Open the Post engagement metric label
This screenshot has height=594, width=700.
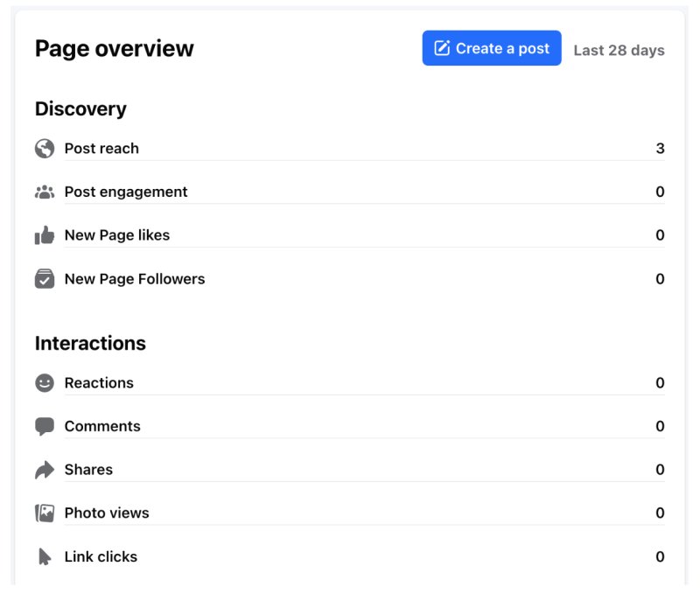coord(126,192)
